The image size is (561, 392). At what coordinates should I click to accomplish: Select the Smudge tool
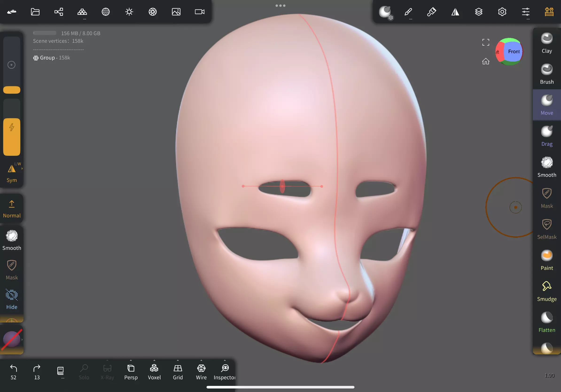[x=547, y=291]
